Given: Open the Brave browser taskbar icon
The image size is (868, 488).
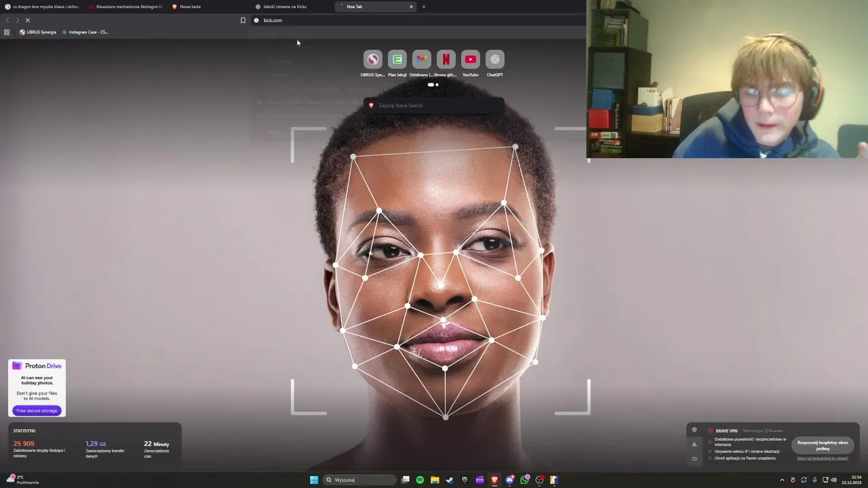Looking at the screenshot, I should tap(494, 480).
